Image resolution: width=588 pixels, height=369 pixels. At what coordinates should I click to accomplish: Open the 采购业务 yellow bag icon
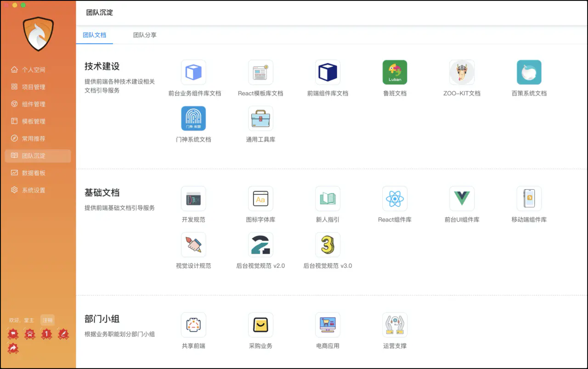click(260, 325)
